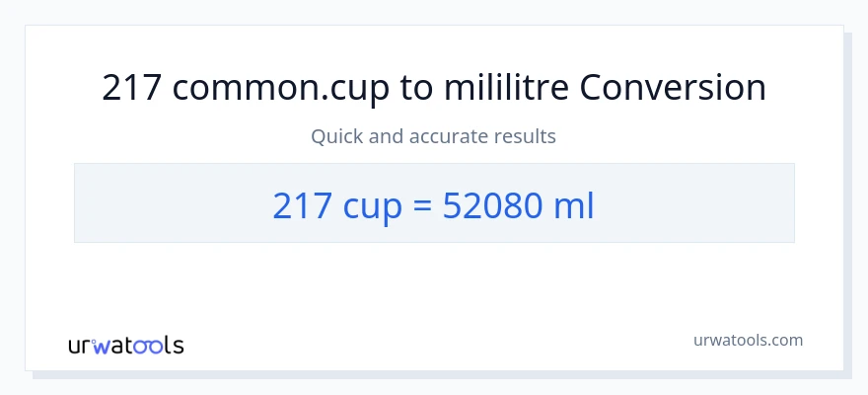This screenshot has height=395, width=868.
Task: Click the word "Quick" in the subtitle
Action: (337, 136)
